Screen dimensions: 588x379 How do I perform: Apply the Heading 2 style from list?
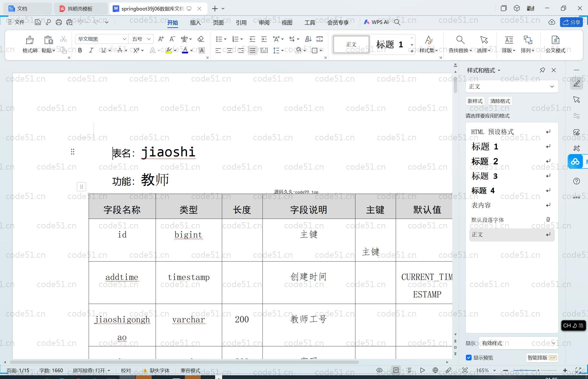[512, 161]
